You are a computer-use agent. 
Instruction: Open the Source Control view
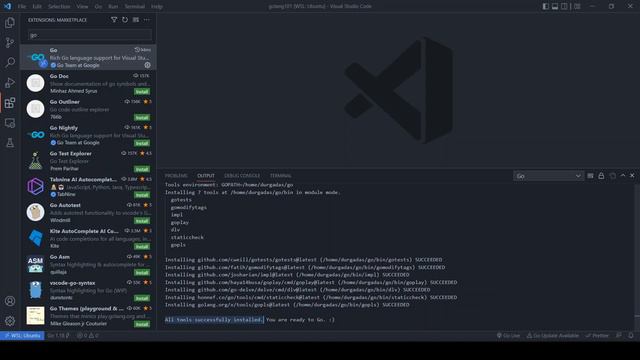[10, 42]
